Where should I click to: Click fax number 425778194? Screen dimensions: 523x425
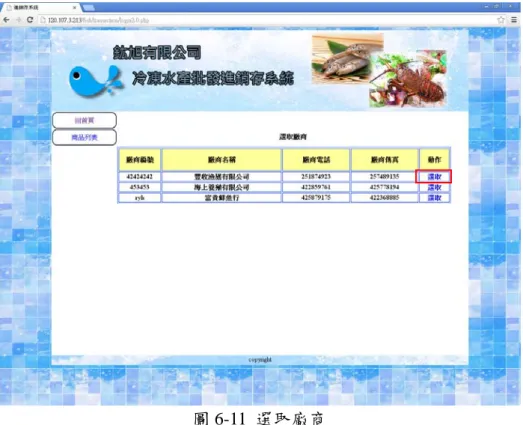point(385,187)
